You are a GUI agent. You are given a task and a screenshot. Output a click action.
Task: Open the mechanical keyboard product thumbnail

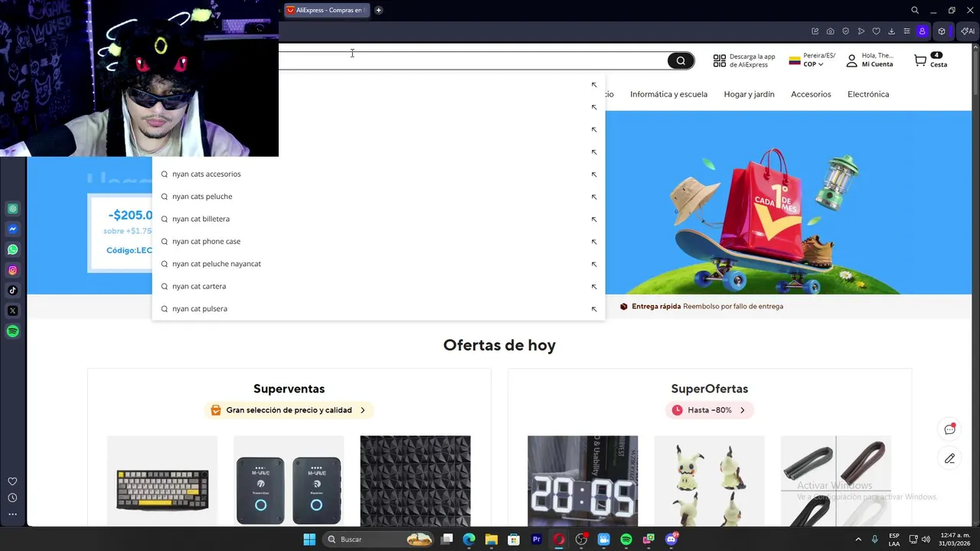tap(162, 481)
